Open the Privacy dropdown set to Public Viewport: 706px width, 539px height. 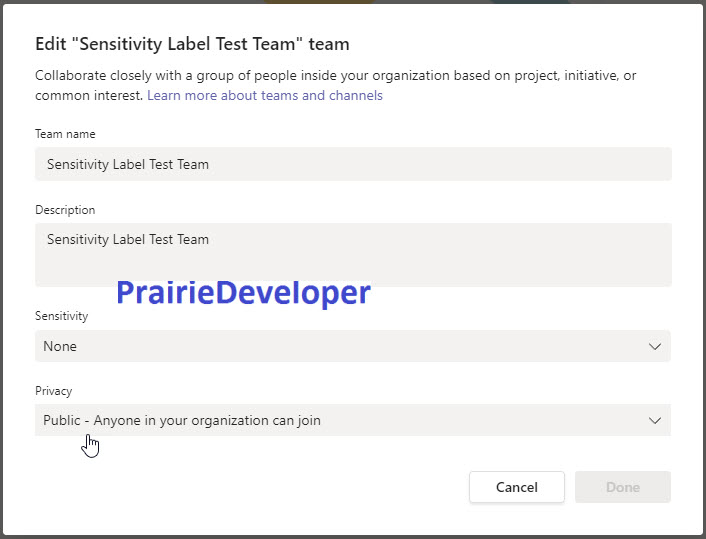coord(353,420)
